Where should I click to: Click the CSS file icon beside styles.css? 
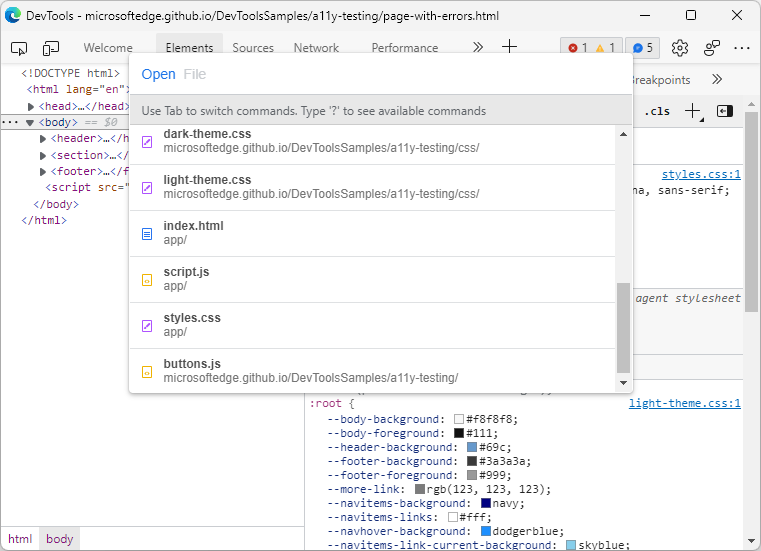pyautogui.click(x=147, y=326)
